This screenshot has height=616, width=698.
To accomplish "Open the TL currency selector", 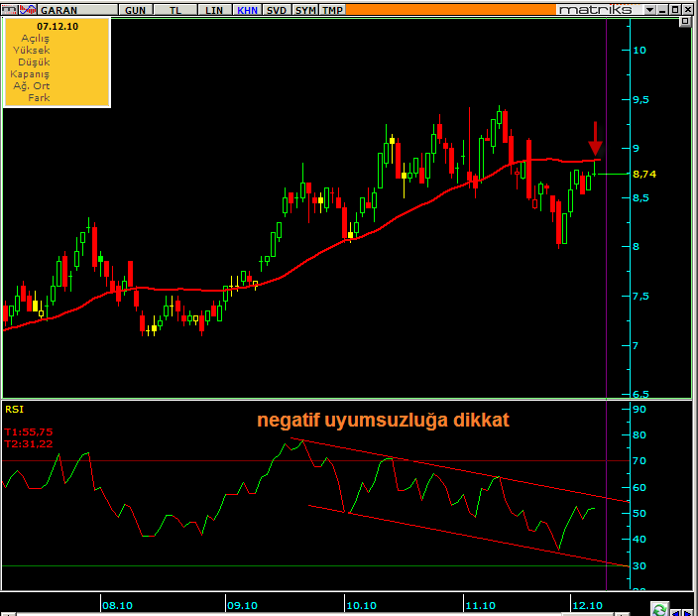I will [x=175, y=9].
